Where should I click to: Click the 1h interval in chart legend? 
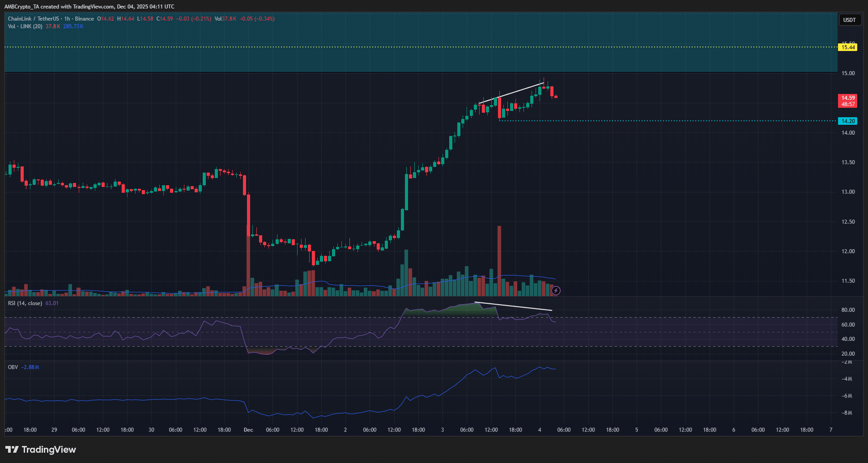[67, 19]
